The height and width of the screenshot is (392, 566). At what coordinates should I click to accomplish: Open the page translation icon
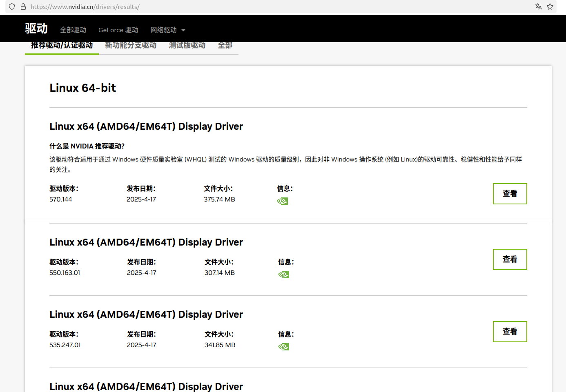coord(539,7)
